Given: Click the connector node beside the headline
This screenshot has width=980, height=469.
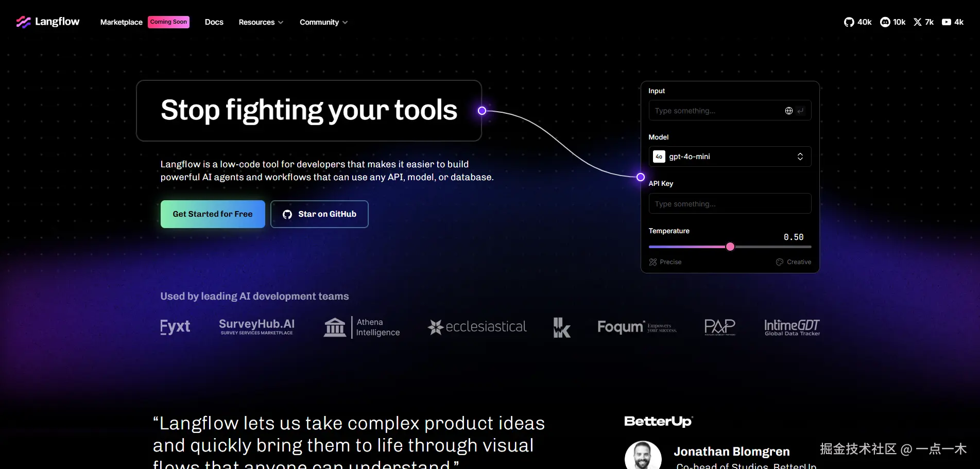Looking at the screenshot, I should tap(482, 111).
